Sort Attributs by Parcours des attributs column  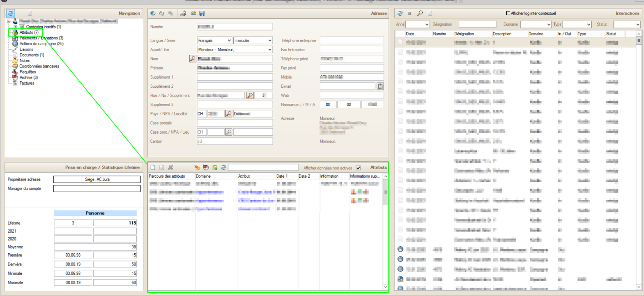171,176
